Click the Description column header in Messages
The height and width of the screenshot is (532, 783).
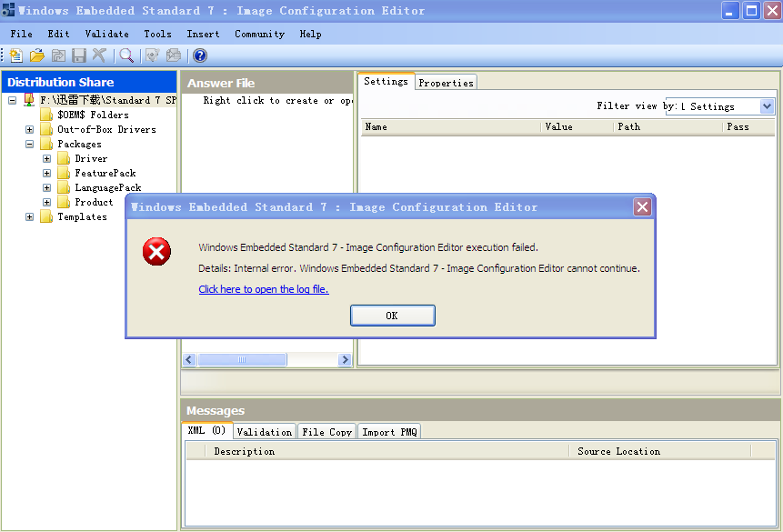click(x=387, y=451)
